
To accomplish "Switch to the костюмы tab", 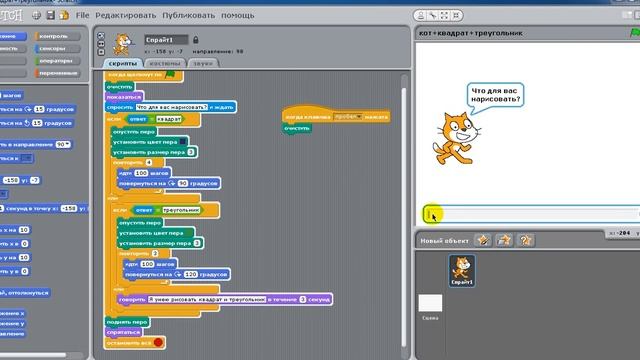I will [164, 63].
